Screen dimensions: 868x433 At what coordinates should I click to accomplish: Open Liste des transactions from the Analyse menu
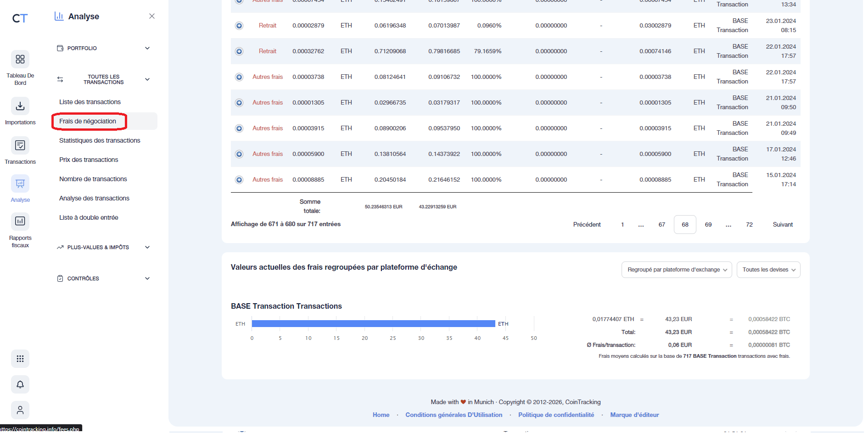pyautogui.click(x=90, y=101)
